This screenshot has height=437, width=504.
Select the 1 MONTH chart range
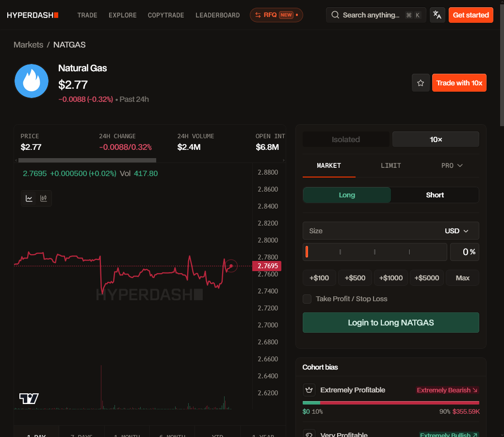pyautogui.click(x=127, y=433)
